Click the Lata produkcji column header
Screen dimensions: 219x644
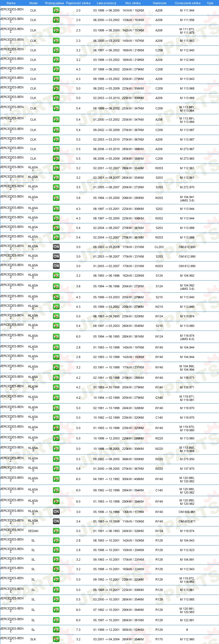coord(106,3)
